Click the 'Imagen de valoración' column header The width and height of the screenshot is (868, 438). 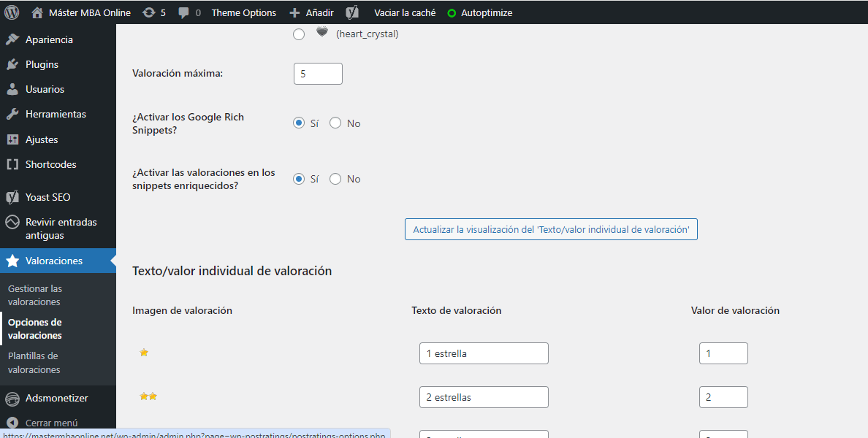tap(182, 310)
